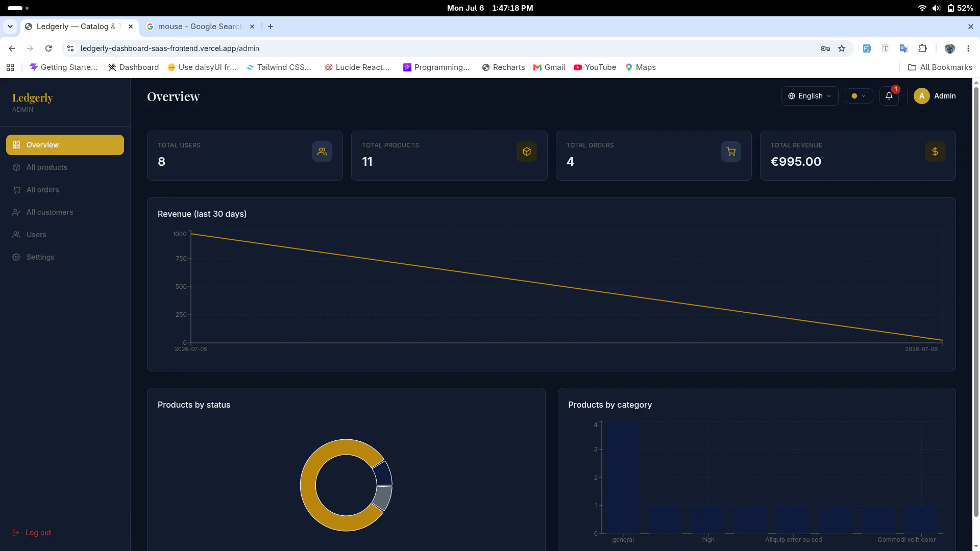Click the Admin avatar circle
The height and width of the screenshot is (551, 980).
coord(922,96)
